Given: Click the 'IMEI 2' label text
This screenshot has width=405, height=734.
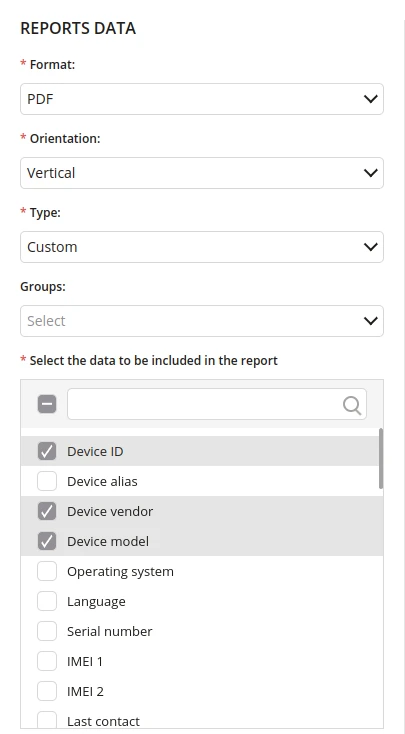Looking at the screenshot, I should point(85,691).
